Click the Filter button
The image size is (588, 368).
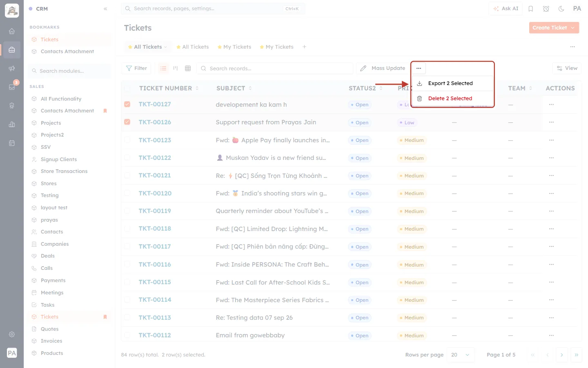136,68
